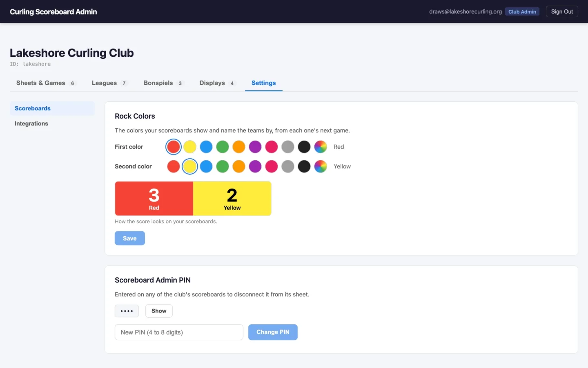Save the rock color settings
The height and width of the screenshot is (368, 588).
point(130,238)
